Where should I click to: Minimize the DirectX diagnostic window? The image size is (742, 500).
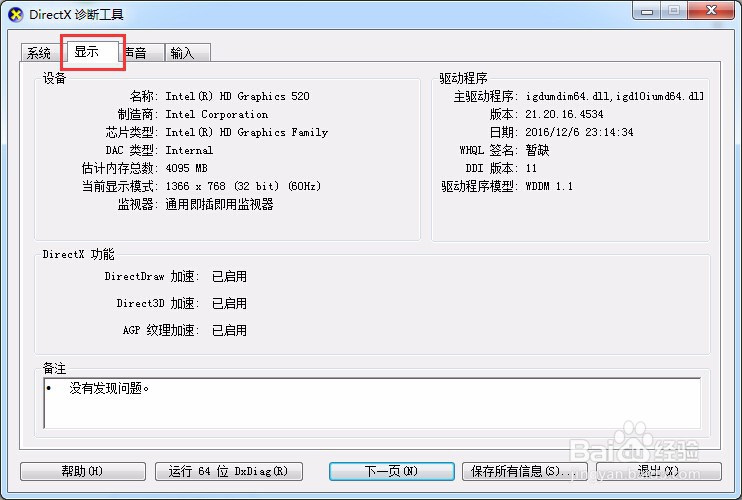click(x=647, y=11)
